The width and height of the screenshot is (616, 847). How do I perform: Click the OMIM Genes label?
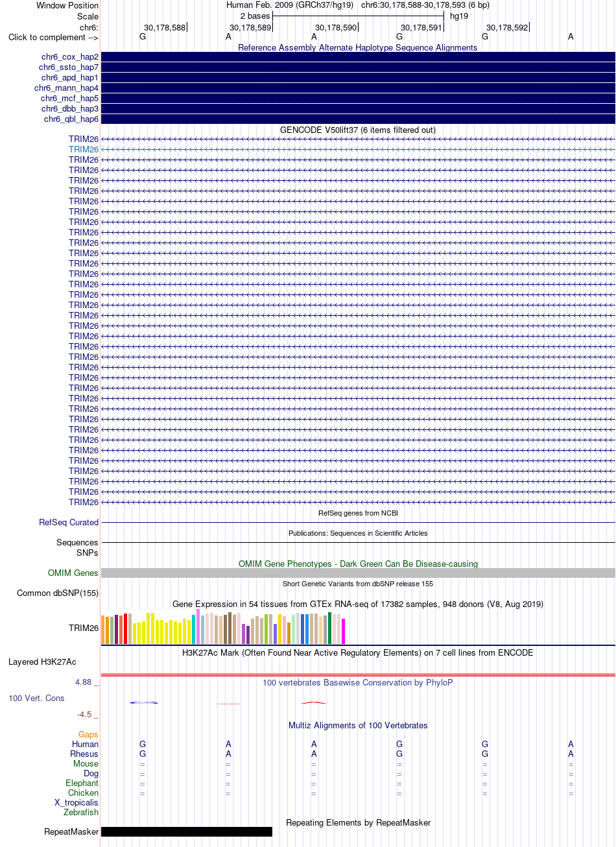click(x=73, y=573)
